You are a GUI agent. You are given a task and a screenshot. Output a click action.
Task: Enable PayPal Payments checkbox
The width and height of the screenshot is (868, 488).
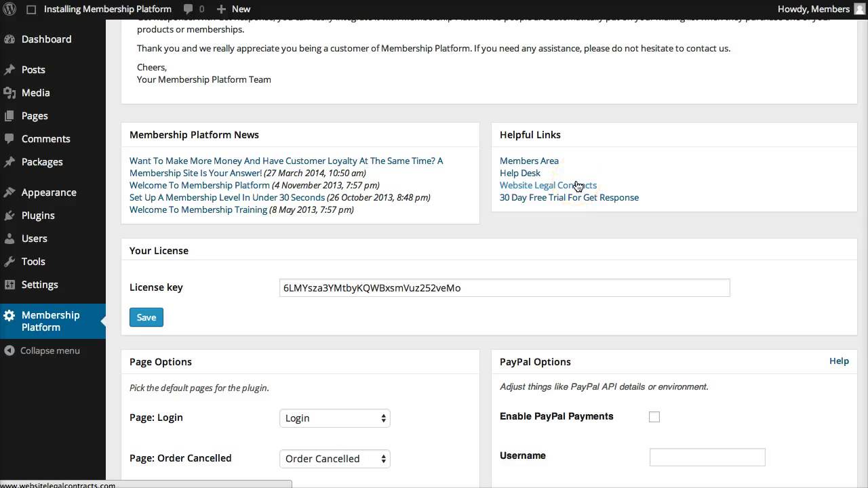[x=654, y=417]
